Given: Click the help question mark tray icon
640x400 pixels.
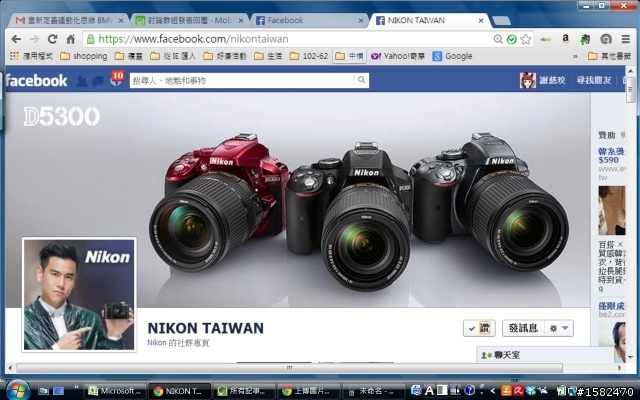Looking at the screenshot, I should pos(469,390).
